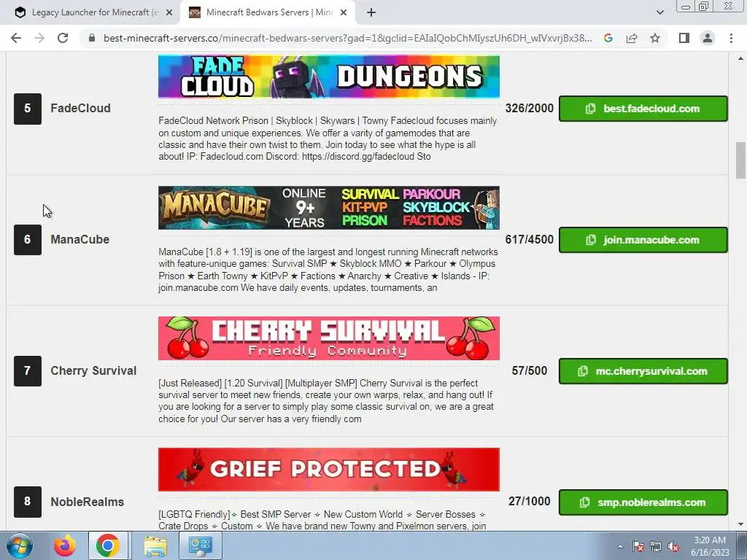The image size is (747, 560).
Task: Open the Windows Start menu
Action: pos(20,545)
